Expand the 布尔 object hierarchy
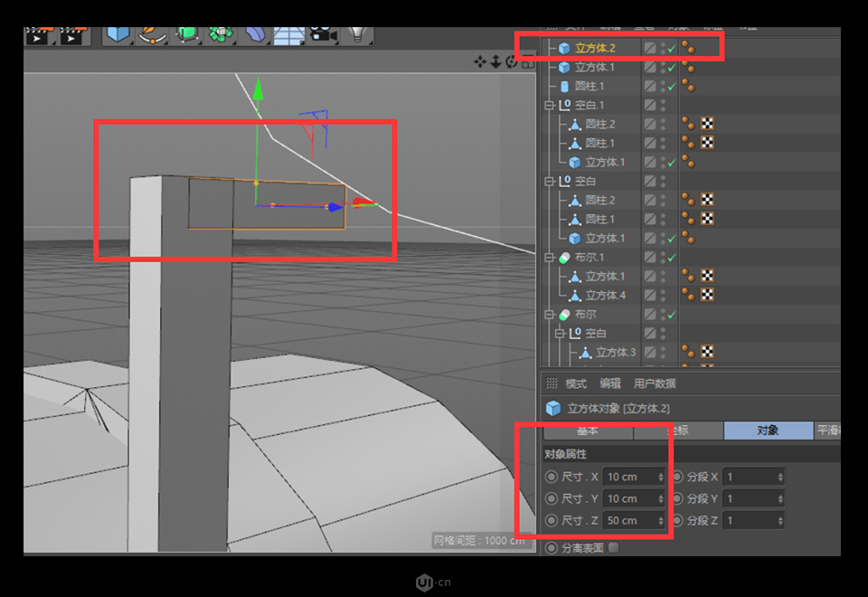 [548, 314]
